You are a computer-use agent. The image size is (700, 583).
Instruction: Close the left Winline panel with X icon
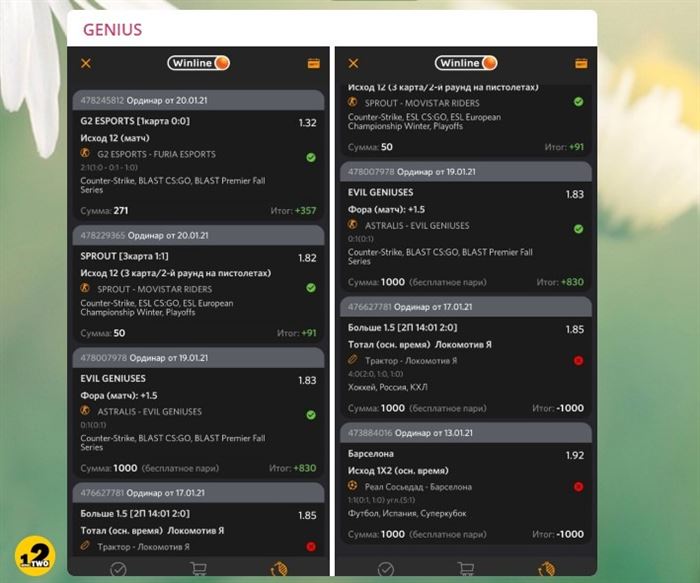click(86, 63)
